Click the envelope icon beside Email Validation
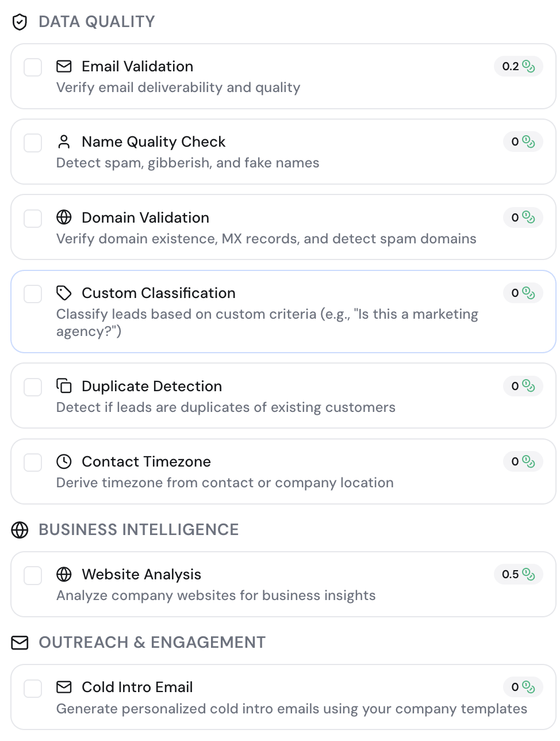This screenshot has height=741, width=560. [x=64, y=66]
